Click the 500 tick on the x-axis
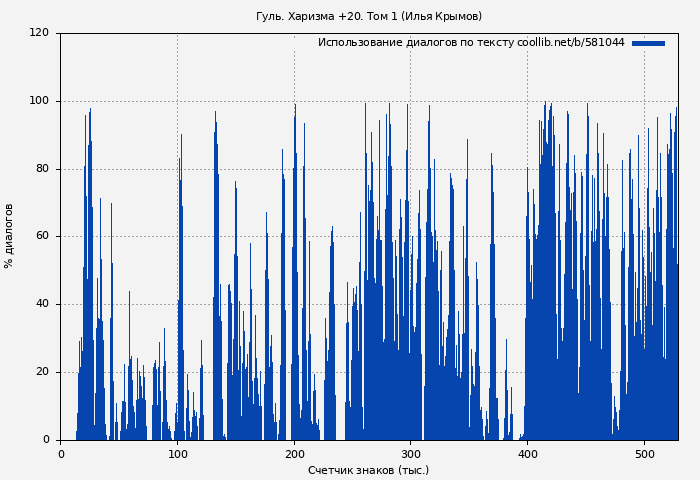The image size is (700, 480). (644, 454)
